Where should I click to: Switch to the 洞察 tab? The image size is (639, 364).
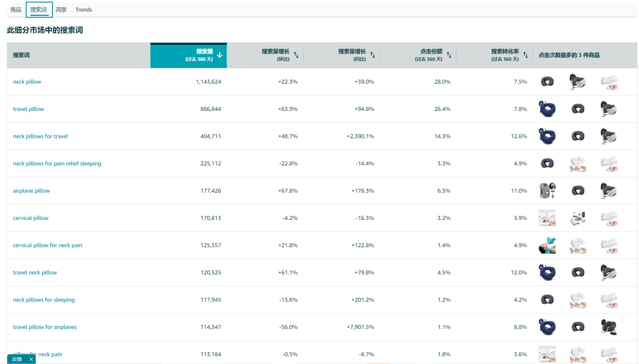pos(61,10)
